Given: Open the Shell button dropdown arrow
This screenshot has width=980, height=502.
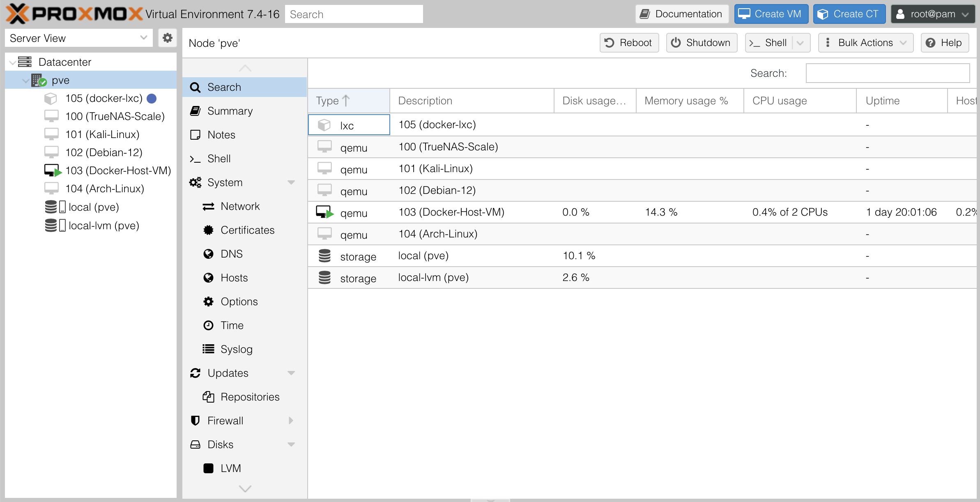Looking at the screenshot, I should coord(800,43).
